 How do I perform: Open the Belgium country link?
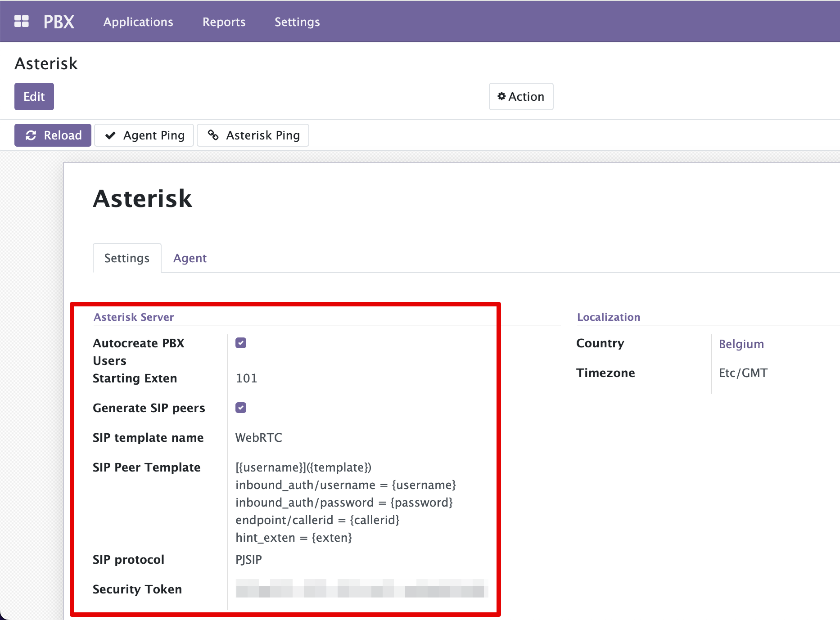click(x=741, y=344)
